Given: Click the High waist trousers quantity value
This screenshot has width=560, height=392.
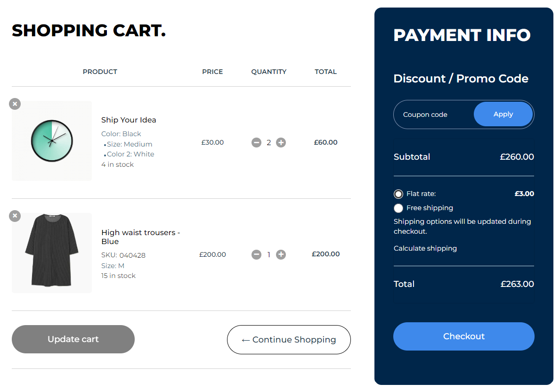Looking at the screenshot, I should [269, 254].
